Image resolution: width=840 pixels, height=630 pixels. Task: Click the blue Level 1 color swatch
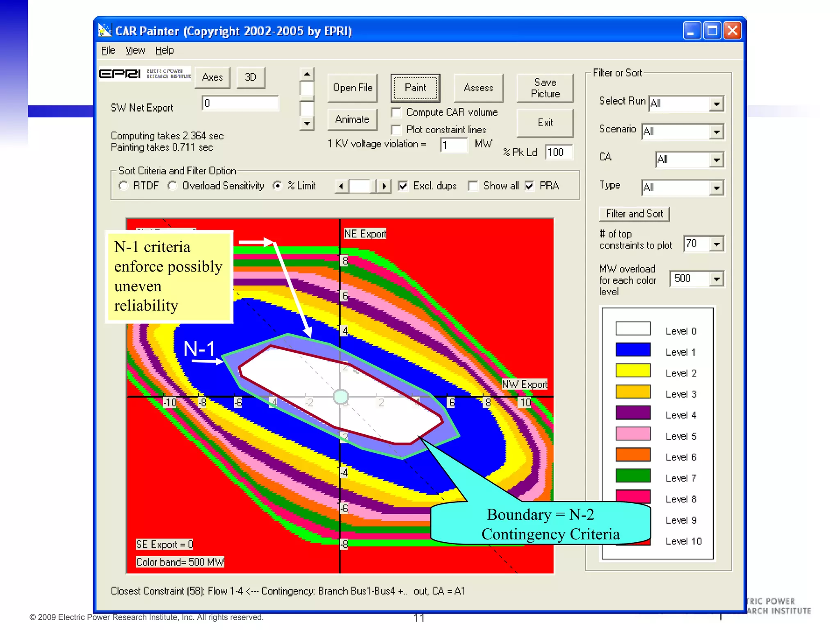tap(632, 349)
